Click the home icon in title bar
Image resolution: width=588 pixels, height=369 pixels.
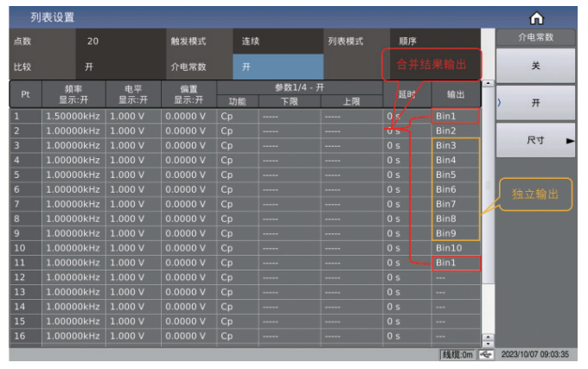click(x=536, y=17)
